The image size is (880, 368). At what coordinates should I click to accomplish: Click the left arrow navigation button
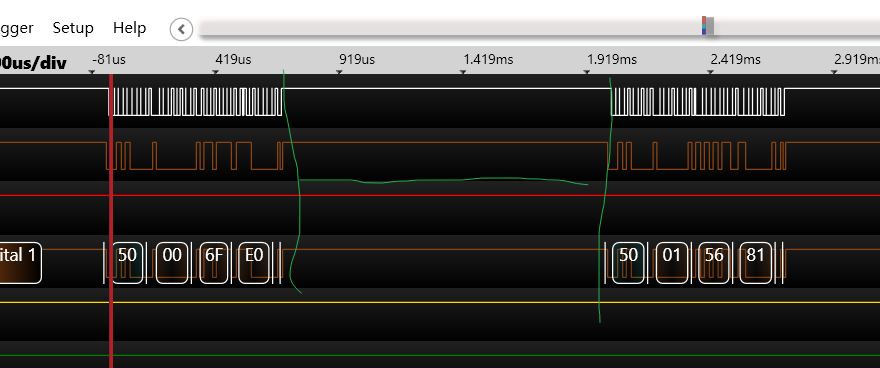click(x=181, y=29)
